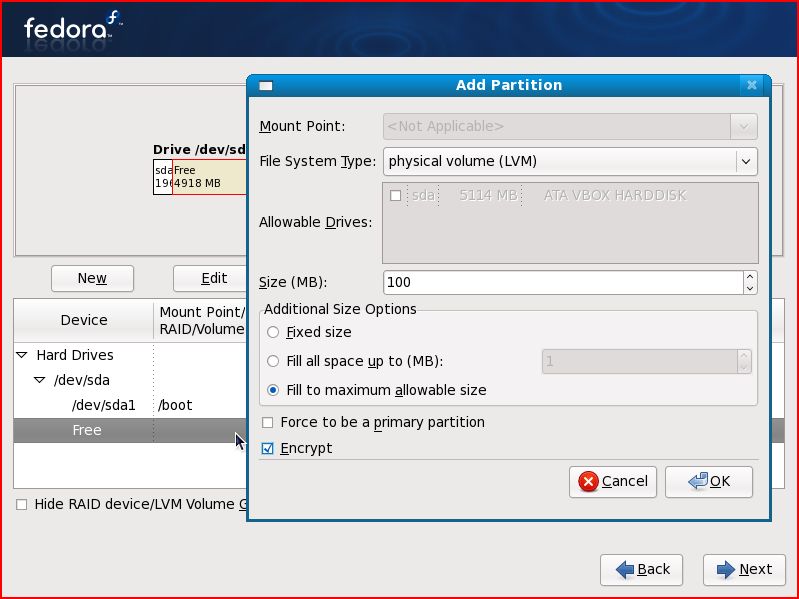Close the Add Partition dialog with X
The width and height of the screenshot is (799, 599).
pyautogui.click(x=751, y=85)
